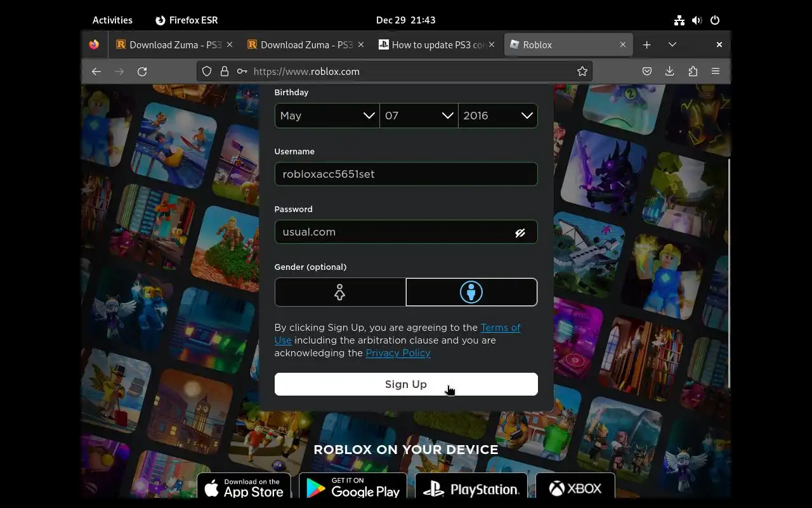Image resolution: width=812 pixels, height=508 pixels.
Task: Reload the current page
Action: (142, 71)
